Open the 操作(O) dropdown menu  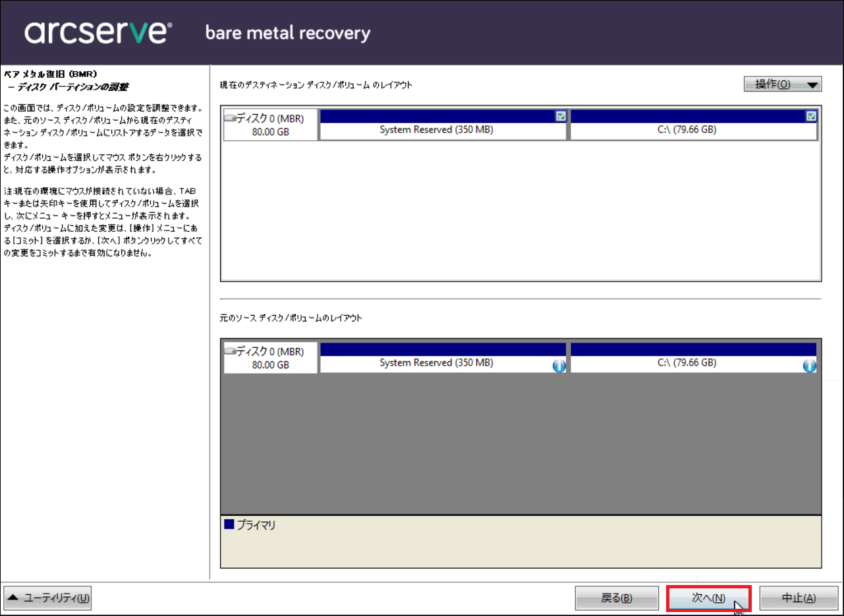(782, 84)
